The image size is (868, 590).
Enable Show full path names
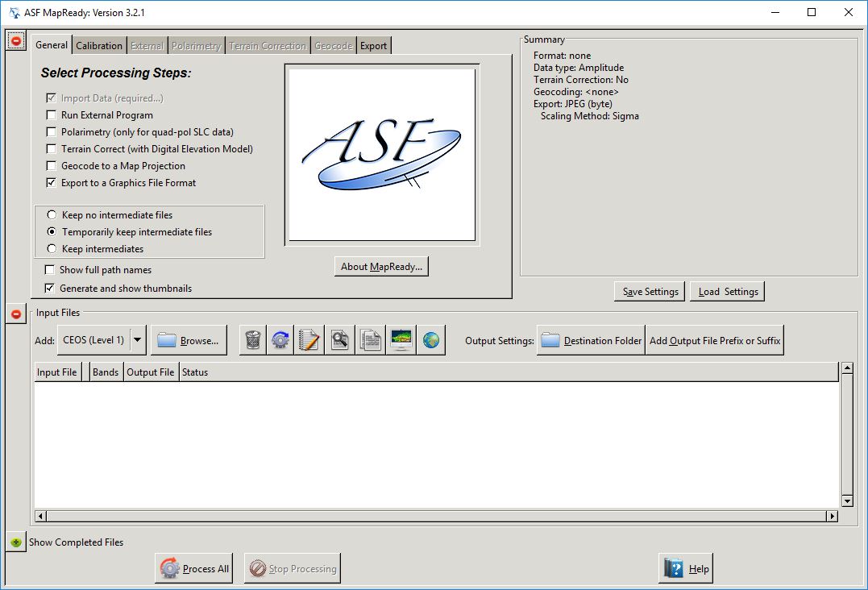[50, 269]
